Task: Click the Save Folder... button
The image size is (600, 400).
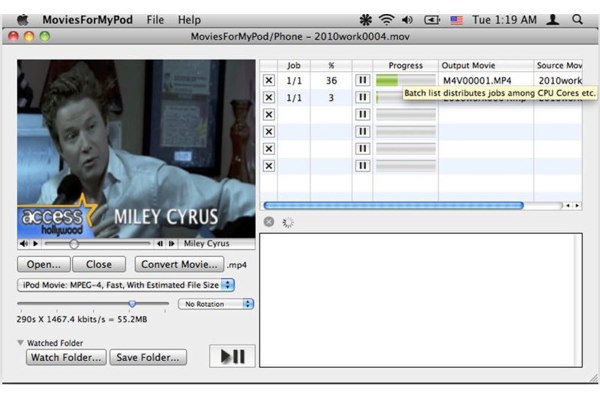Action: tap(148, 357)
